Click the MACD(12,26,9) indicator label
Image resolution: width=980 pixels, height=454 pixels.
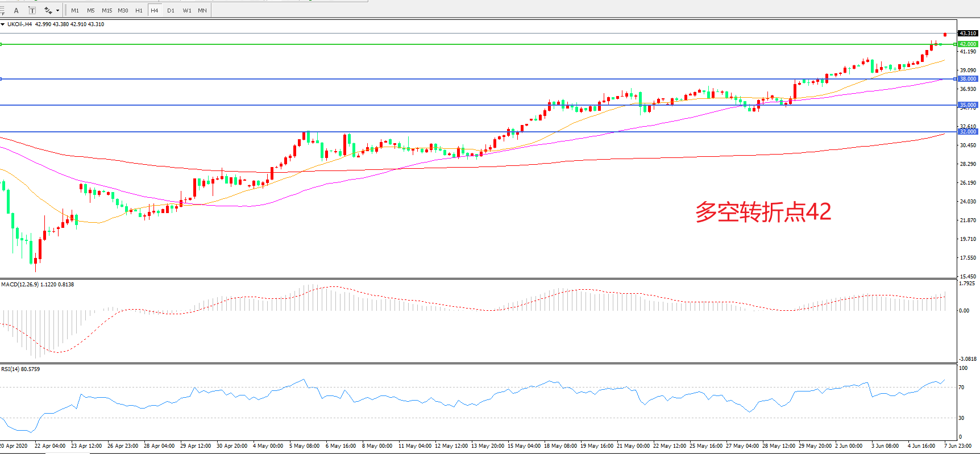(x=20, y=284)
